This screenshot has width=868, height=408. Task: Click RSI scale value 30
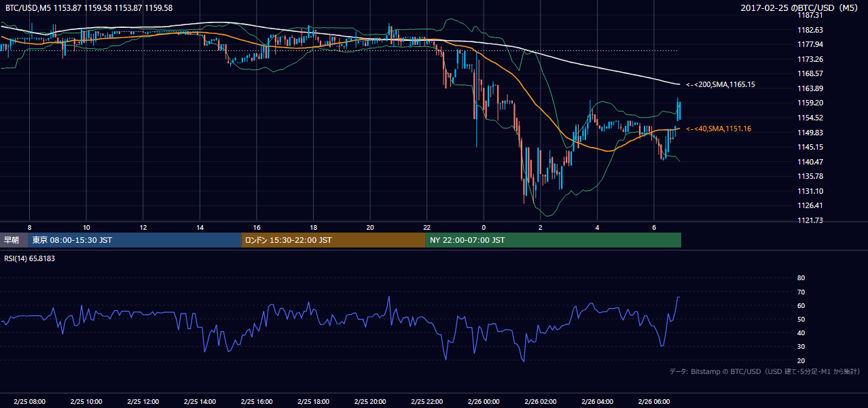point(801,346)
